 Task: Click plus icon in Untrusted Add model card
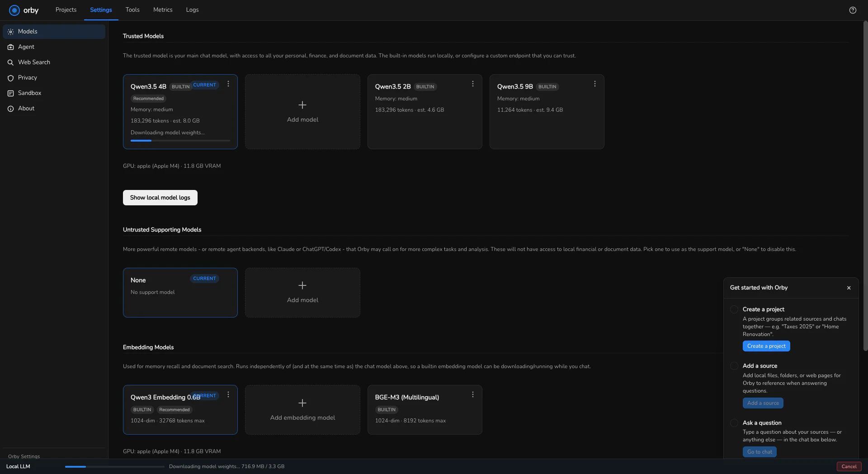point(302,285)
